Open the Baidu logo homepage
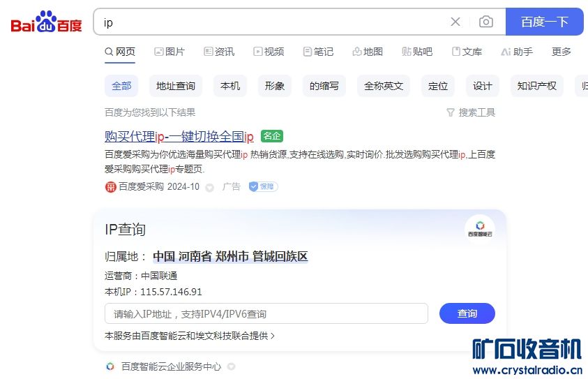 46,22
